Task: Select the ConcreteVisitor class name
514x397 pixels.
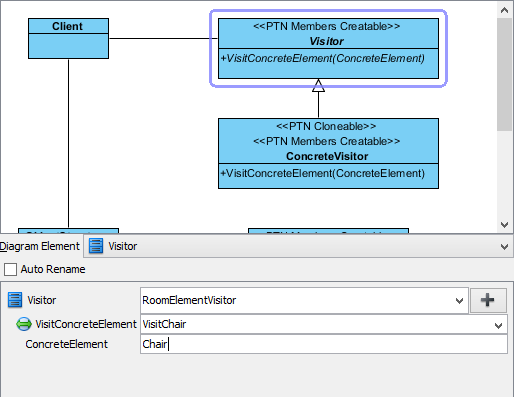Action: (327, 156)
